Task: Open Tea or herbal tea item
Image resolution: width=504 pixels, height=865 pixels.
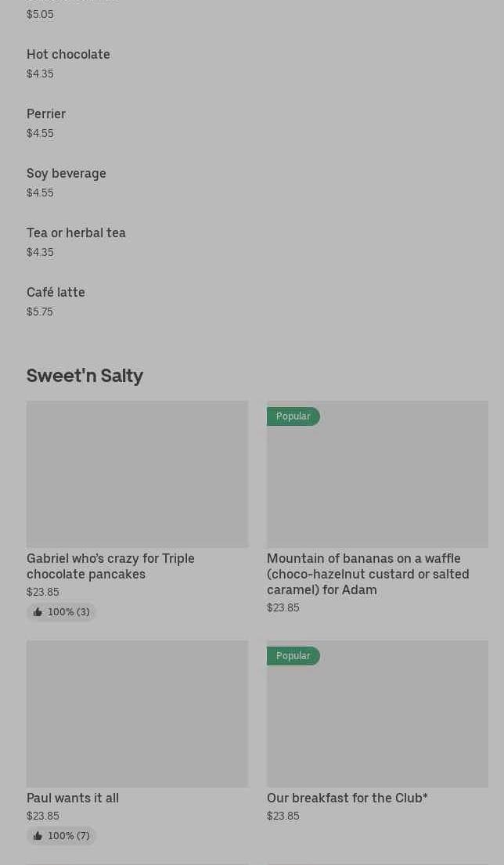Action: pos(76,233)
